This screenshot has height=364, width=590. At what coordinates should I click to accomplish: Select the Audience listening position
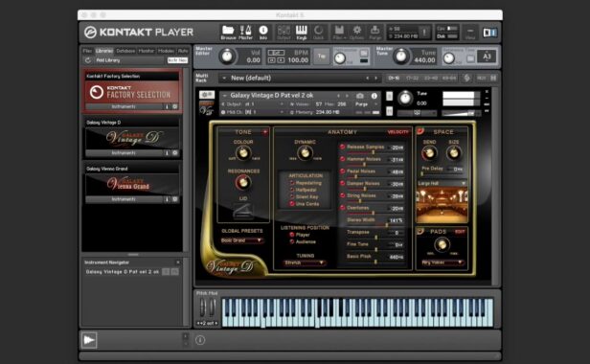(291, 242)
